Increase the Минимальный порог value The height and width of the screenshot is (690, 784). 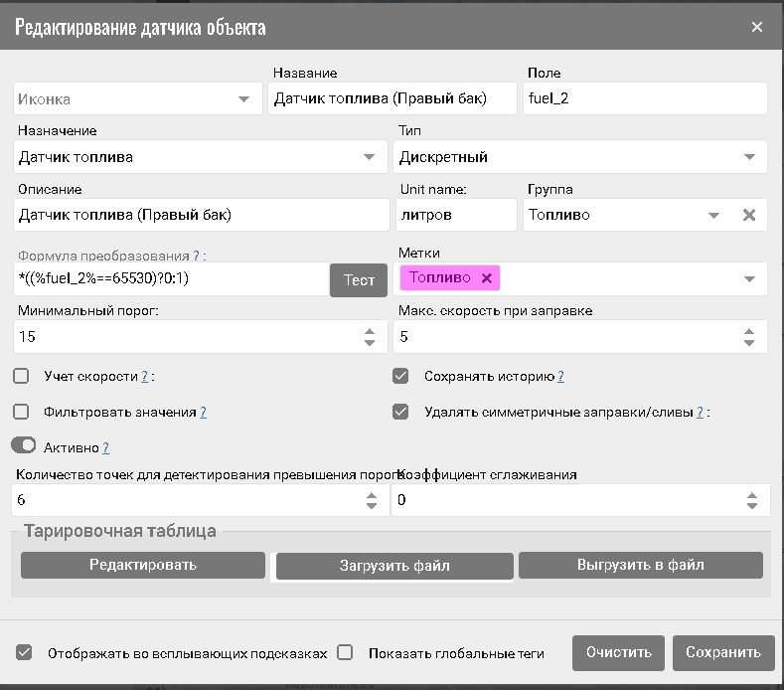click(x=370, y=332)
